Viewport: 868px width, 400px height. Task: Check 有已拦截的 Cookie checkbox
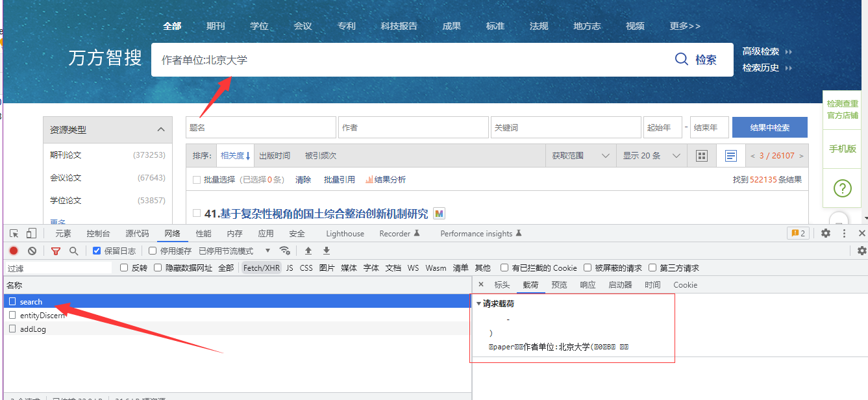pyautogui.click(x=504, y=268)
